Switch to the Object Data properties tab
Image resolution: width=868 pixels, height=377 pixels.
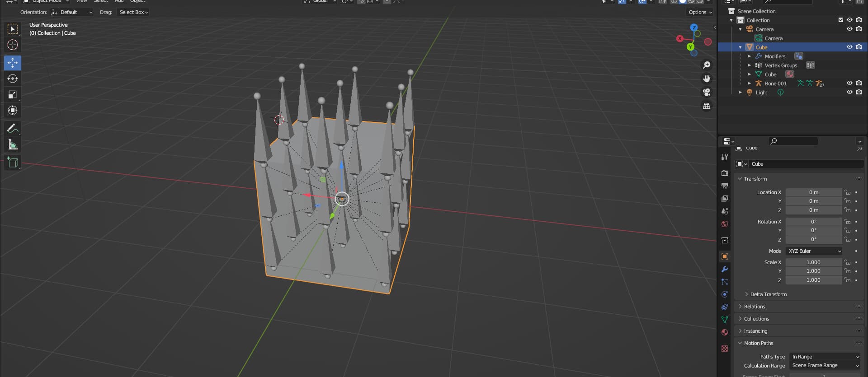[725, 320]
